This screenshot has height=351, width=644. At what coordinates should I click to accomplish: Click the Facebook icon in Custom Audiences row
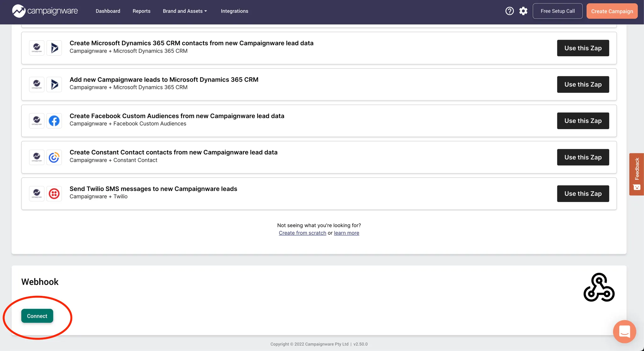coord(54,121)
